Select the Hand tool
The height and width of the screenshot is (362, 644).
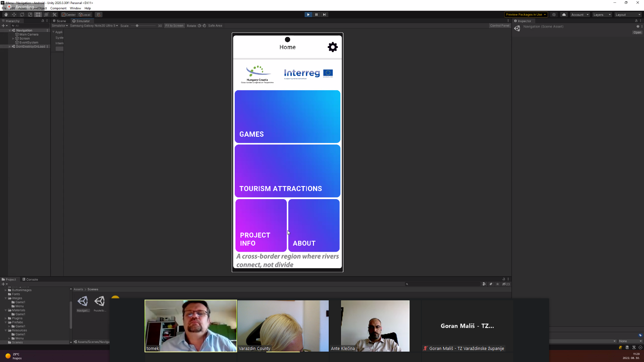[x=6, y=15]
